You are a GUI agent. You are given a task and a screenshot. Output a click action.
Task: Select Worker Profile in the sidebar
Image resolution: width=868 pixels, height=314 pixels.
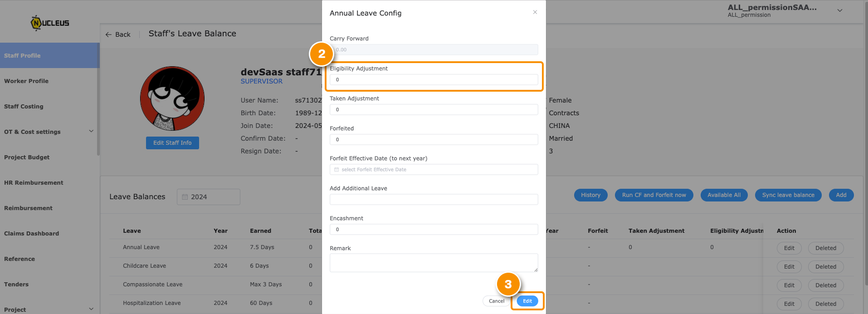click(26, 81)
